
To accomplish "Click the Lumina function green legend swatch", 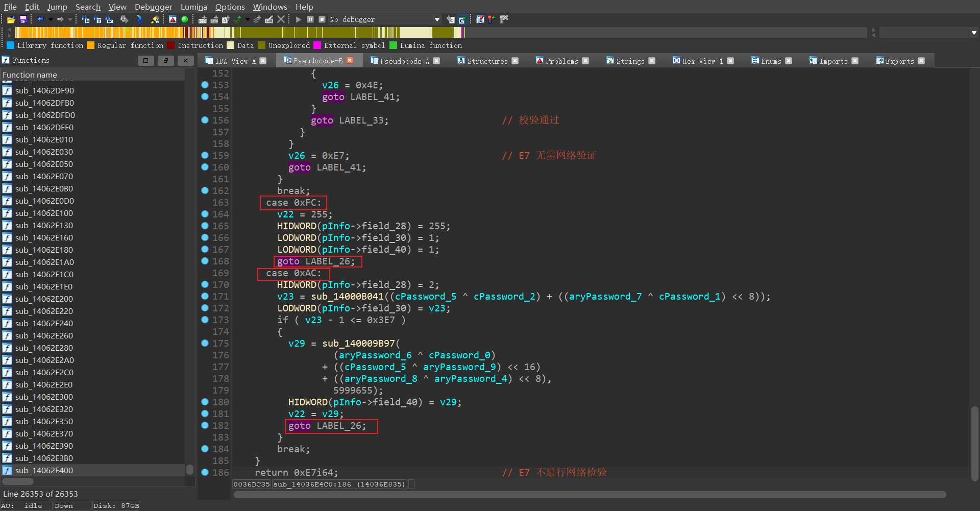I will 393,45.
